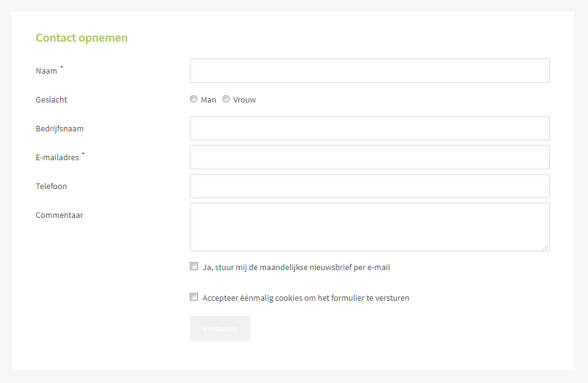
Task: Select the Man radio button
Action: (194, 99)
